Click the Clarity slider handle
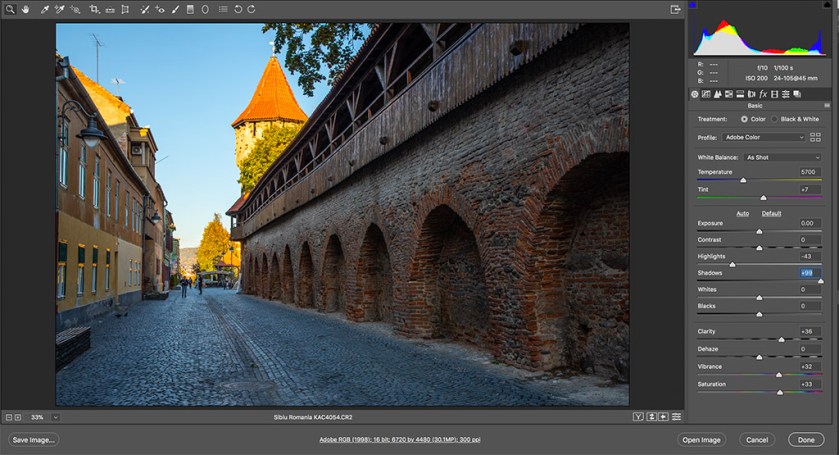Screen dimensions: 839x455 point(782,340)
